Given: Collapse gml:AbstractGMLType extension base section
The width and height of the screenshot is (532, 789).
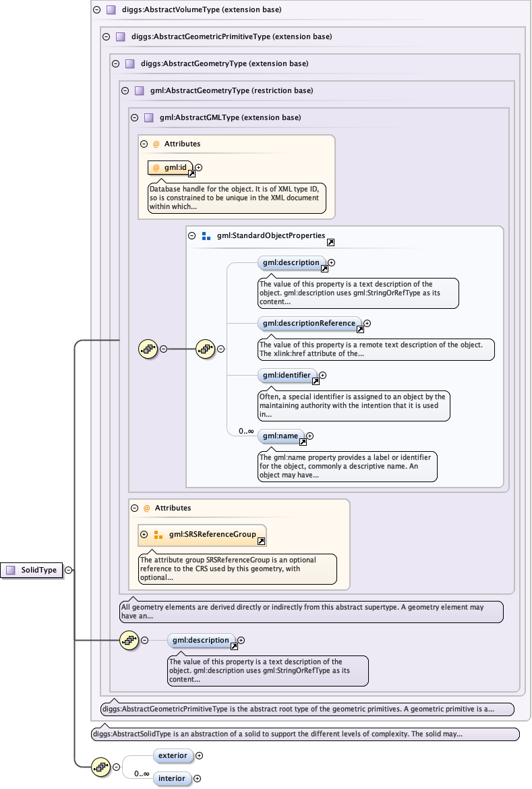Looking at the screenshot, I should click(134, 117).
